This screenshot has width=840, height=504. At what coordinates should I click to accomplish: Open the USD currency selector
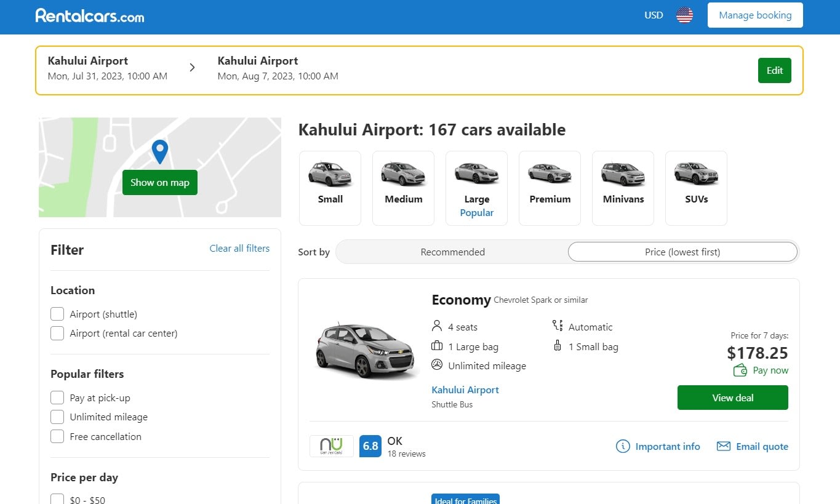click(x=654, y=15)
